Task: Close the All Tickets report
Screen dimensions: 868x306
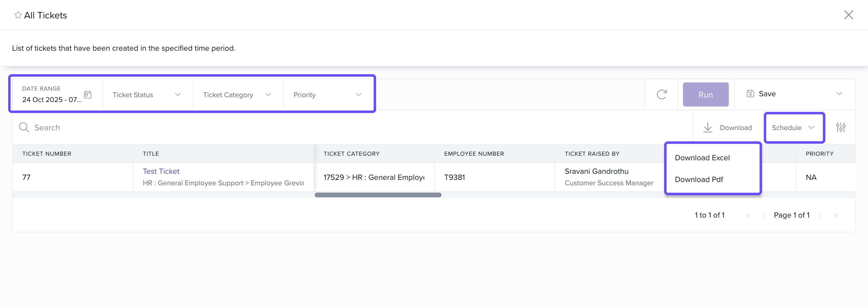Action: (x=848, y=15)
